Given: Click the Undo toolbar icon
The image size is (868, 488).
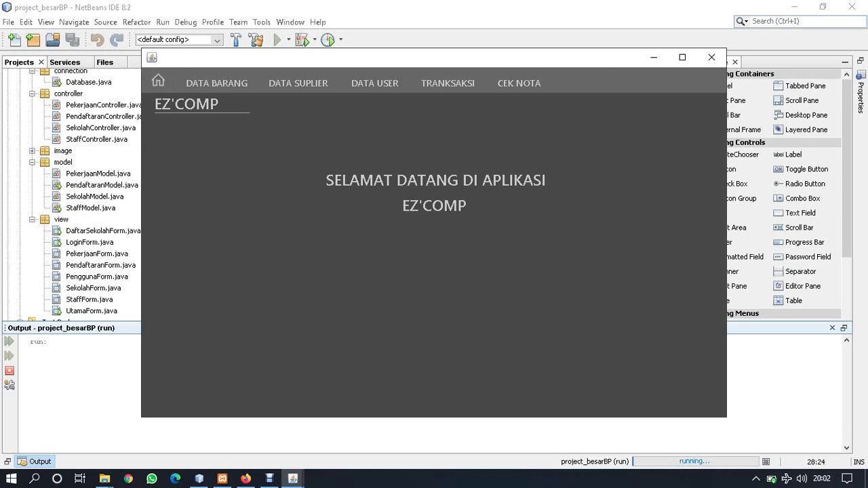Looking at the screenshot, I should 97,40.
